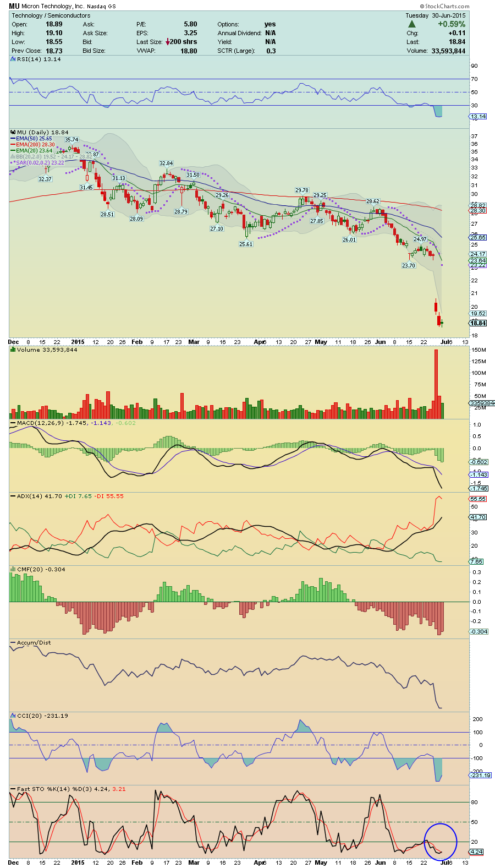
Task: Click the +0.59% percent change value
Action: pos(452,24)
